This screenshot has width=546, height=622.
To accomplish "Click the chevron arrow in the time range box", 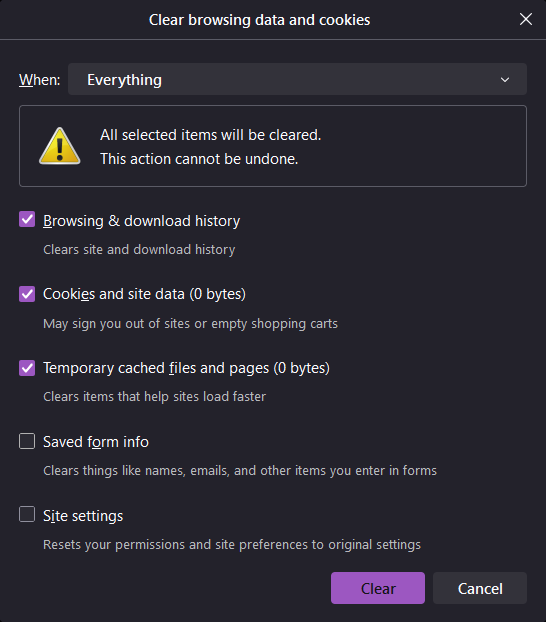I will 505,80.
